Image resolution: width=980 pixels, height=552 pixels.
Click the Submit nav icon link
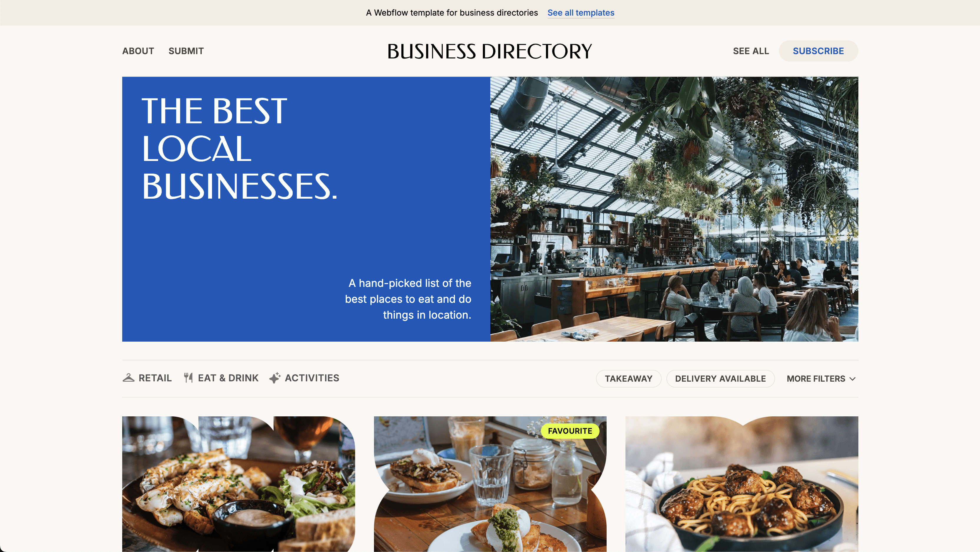coord(186,50)
